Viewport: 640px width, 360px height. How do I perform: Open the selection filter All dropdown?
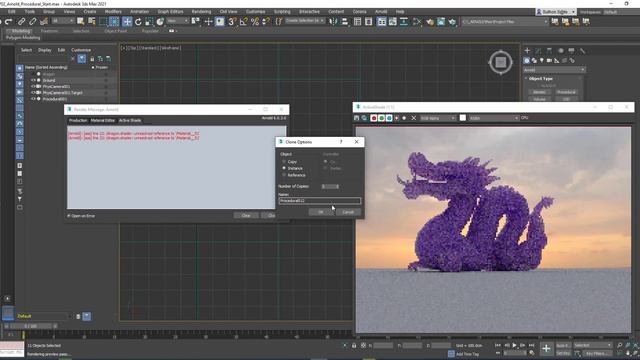pyautogui.click(x=63, y=21)
